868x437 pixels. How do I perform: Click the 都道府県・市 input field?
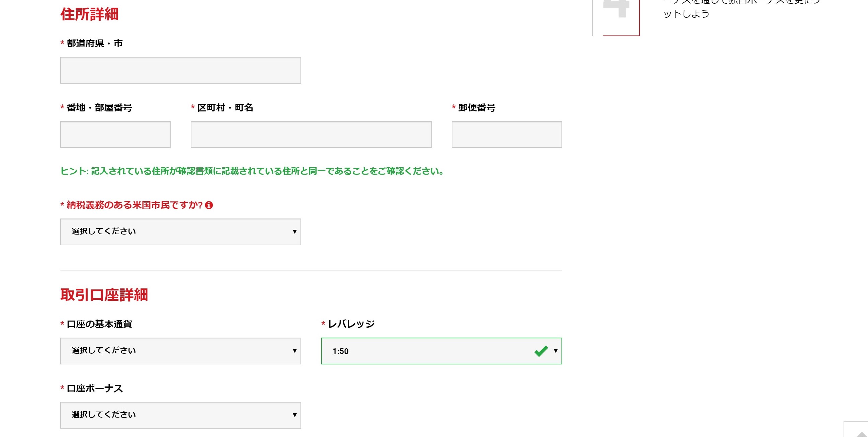pyautogui.click(x=181, y=70)
